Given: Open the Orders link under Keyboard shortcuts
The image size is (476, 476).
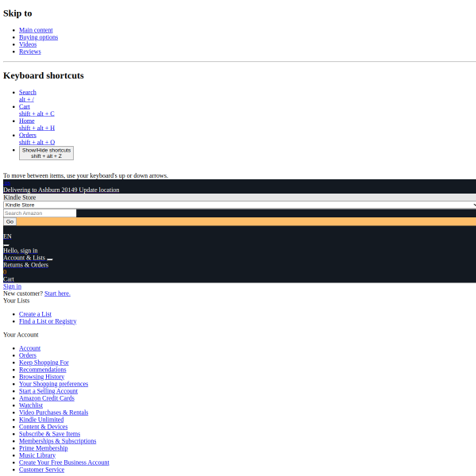Looking at the screenshot, I should pos(28,135).
